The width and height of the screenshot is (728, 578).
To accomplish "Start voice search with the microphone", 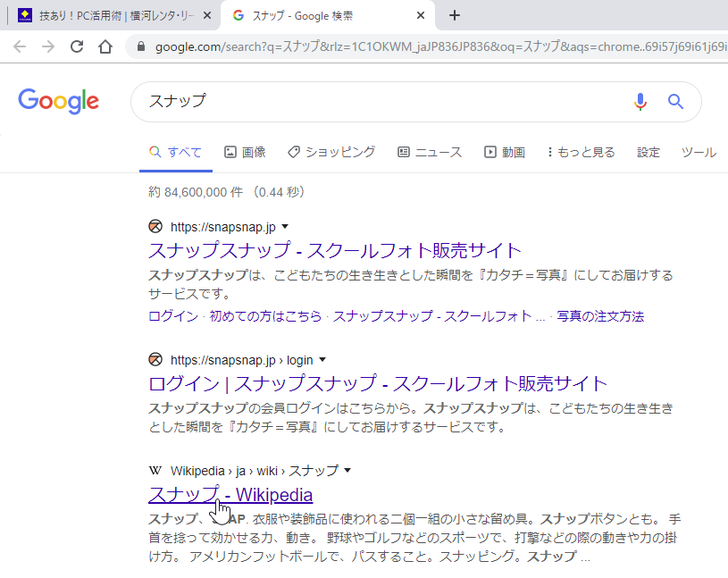I will click(x=640, y=101).
